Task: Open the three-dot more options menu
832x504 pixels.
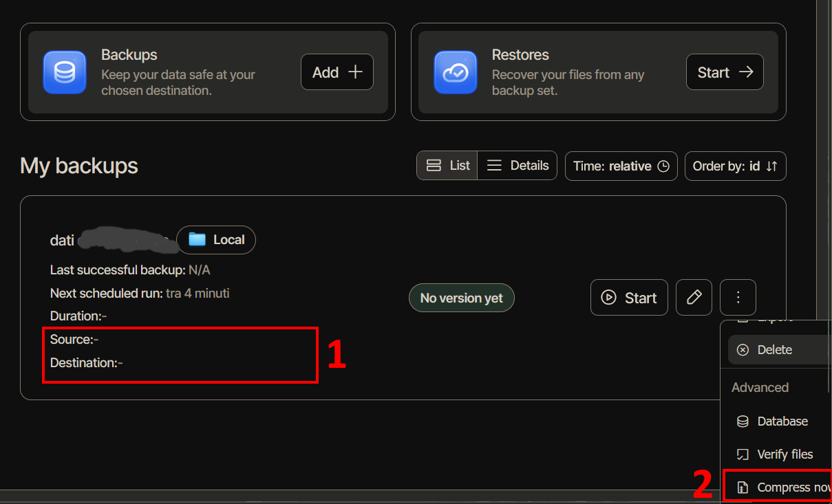Action: 738,298
